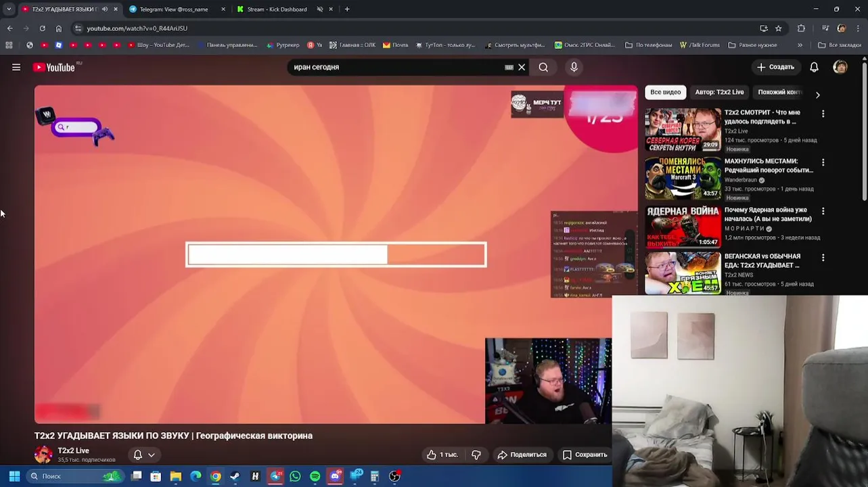Expand the channel notification preferences chevron
This screenshot has height=487, width=868.
[x=152, y=455]
